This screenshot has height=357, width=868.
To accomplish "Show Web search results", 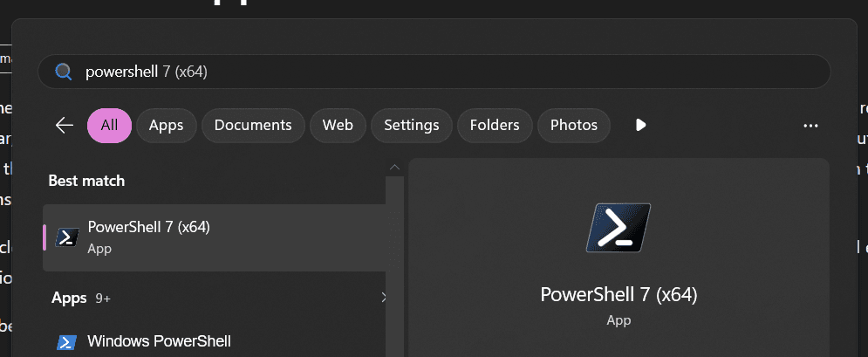I will coord(338,125).
